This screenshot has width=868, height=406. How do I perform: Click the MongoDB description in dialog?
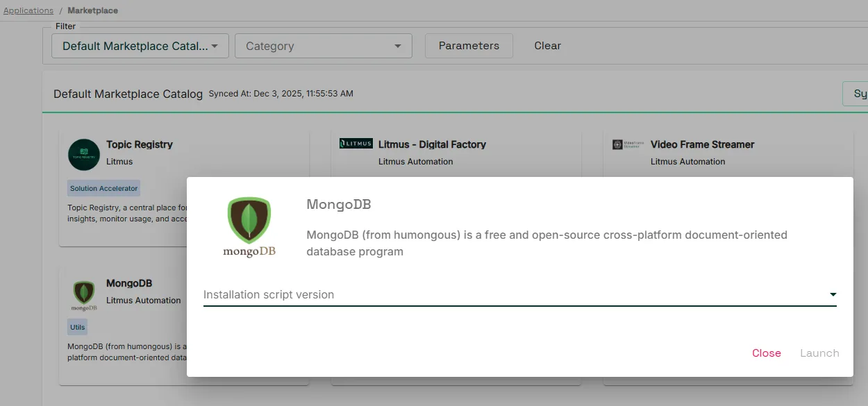pos(547,243)
